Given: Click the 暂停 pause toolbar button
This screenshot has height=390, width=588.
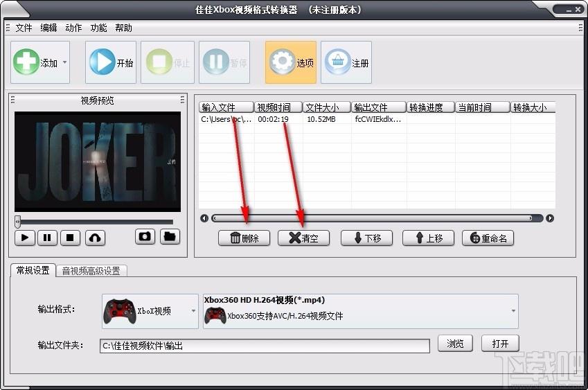Looking at the screenshot, I should (224, 62).
